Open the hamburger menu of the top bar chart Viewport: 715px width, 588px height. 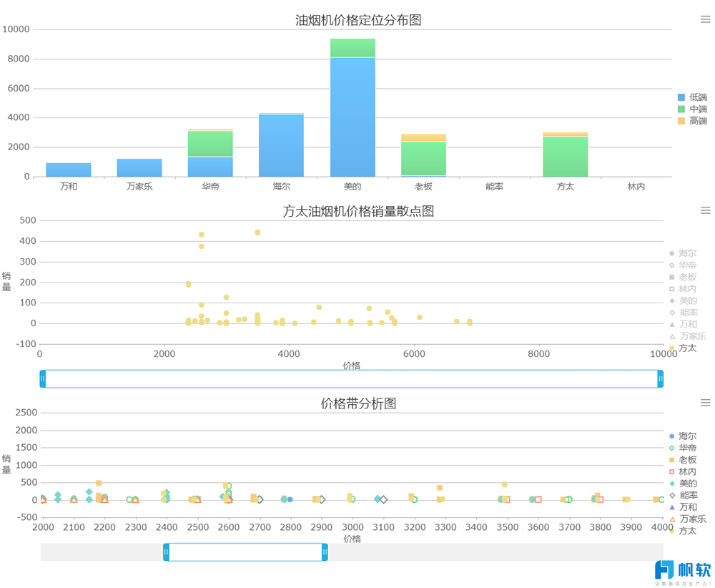point(705,20)
